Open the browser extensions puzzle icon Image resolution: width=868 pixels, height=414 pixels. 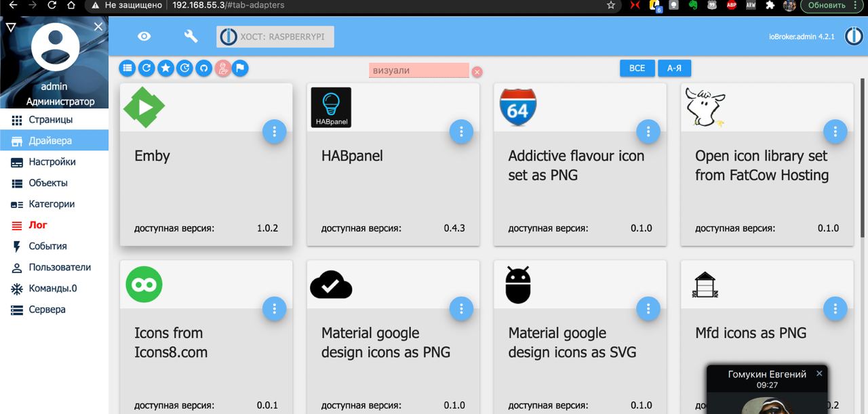tap(770, 5)
